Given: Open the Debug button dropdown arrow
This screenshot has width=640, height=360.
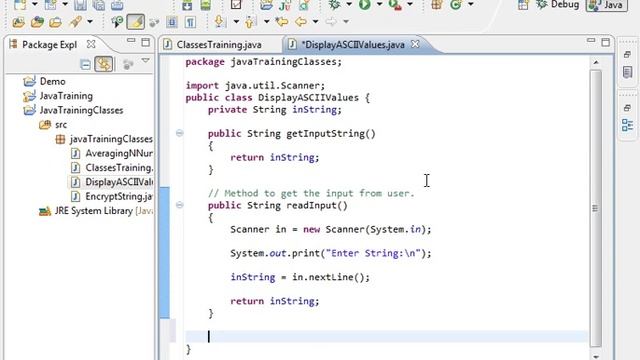Looking at the screenshot, I should 349,4.
